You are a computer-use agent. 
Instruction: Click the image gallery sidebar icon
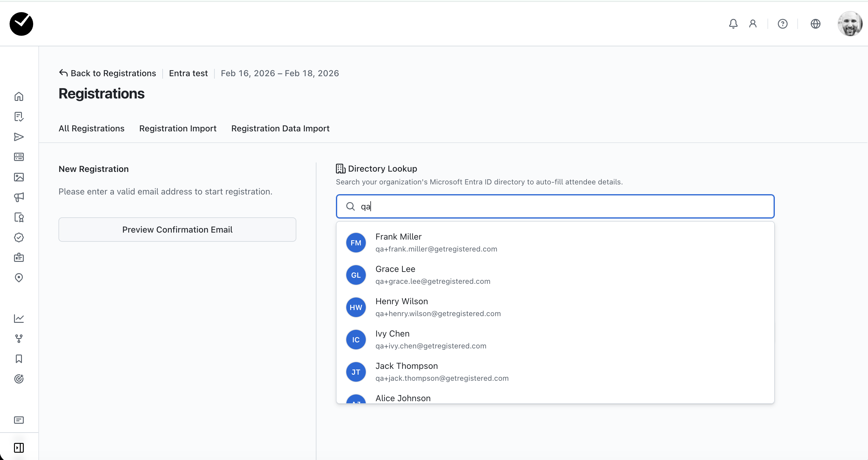click(x=19, y=177)
